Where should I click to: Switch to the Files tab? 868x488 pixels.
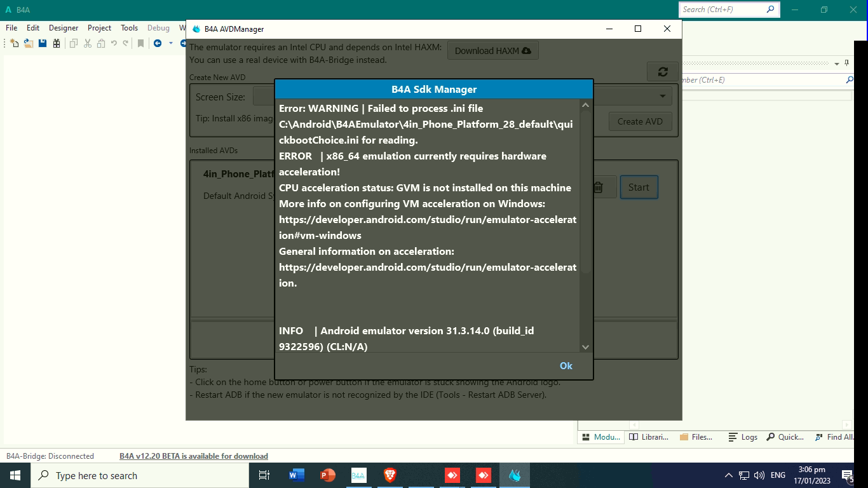click(696, 437)
